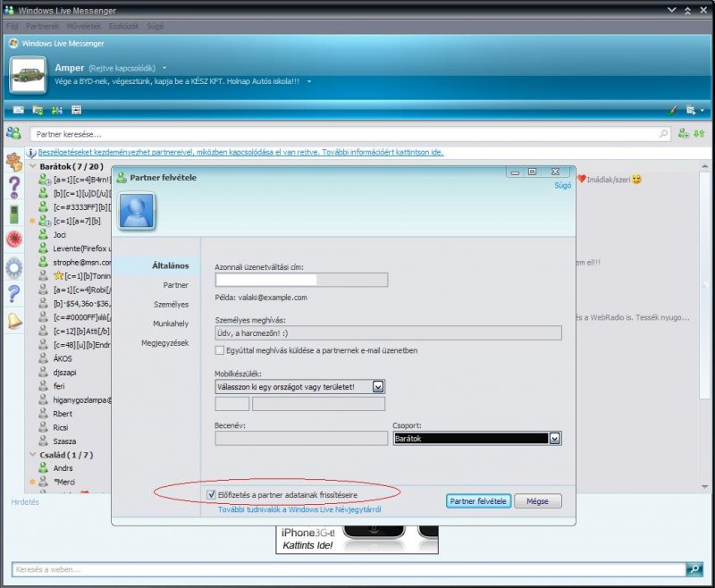Select contact Szasza in the list
This screenshot has width=715, height=588.
coord(64,441)
